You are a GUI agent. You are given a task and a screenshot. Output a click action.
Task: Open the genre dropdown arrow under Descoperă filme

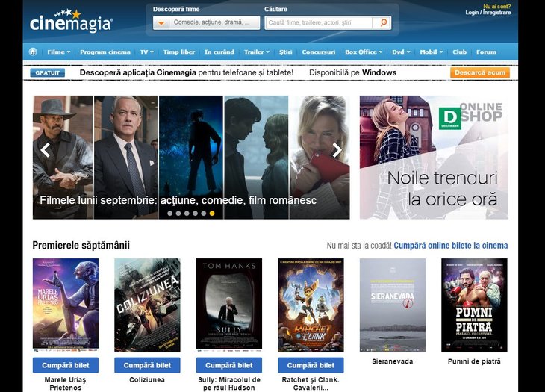click(161, 23)
